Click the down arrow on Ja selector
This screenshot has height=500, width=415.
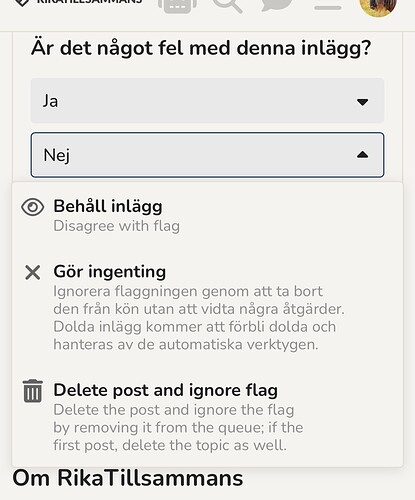(362, 102)
